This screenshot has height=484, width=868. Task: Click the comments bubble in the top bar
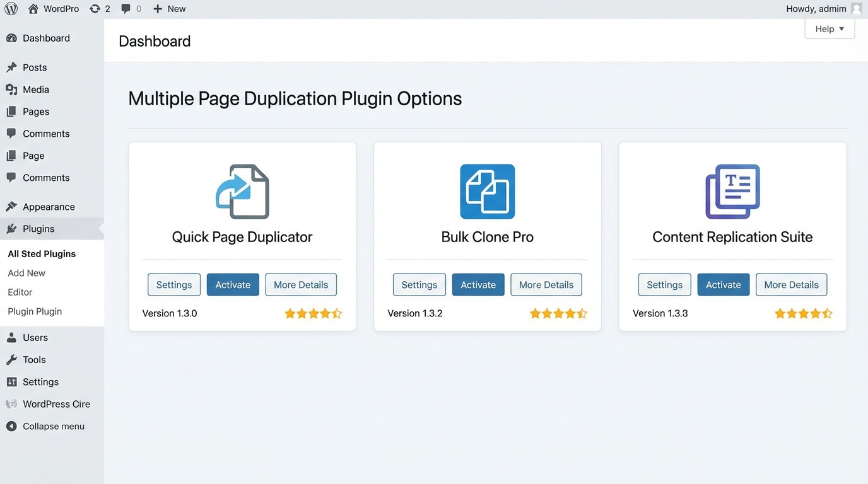(x=129, y=9)
